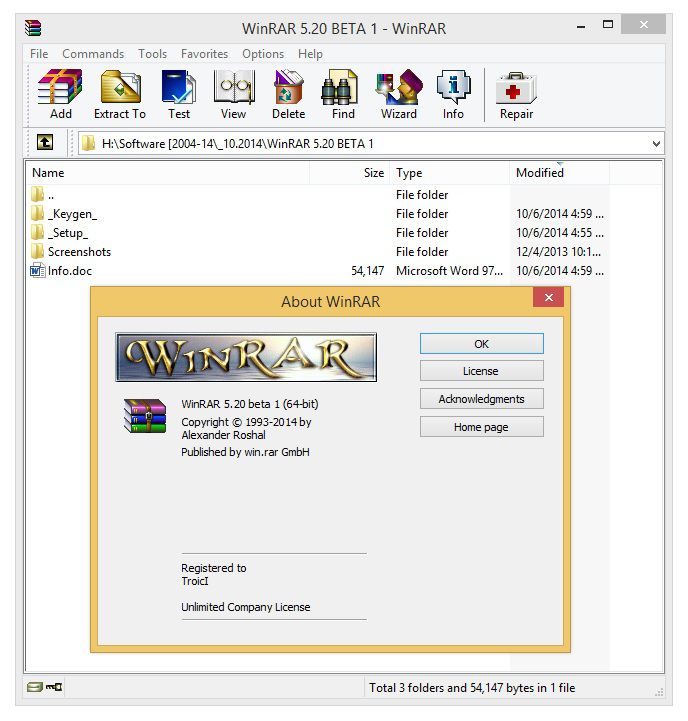The height and width of the screenshot is (721, 688).
Task: Click the _Keygen_ folder icon
Action: coord(38,213)
